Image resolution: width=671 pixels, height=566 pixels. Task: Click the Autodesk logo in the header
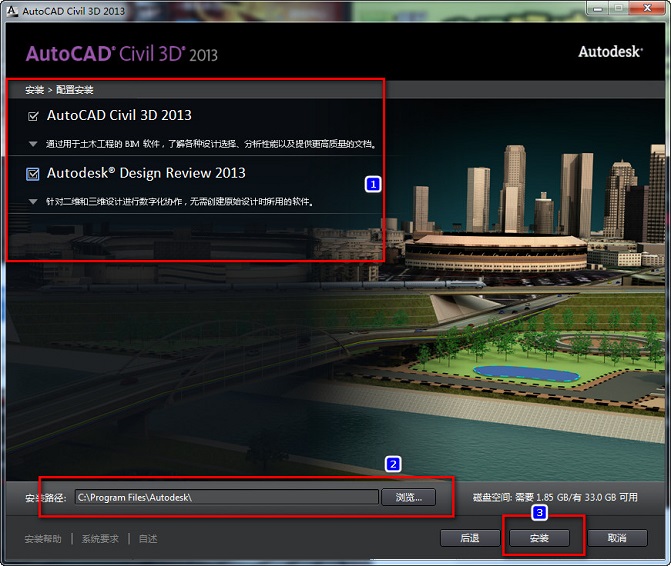(611, 52)
